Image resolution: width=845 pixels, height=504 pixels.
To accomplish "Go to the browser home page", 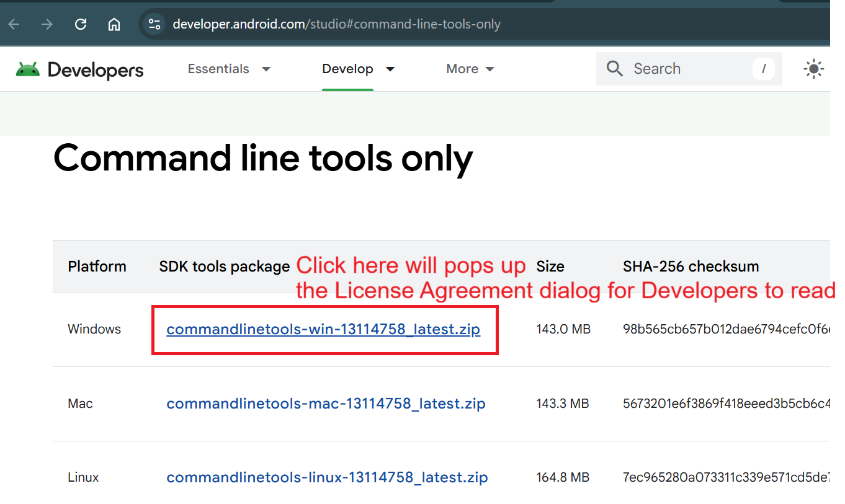I will [x=114, y=24].
